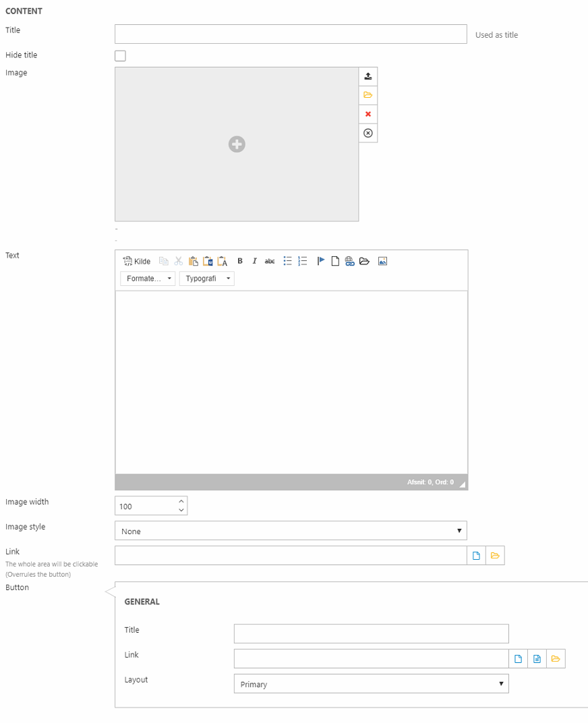Click the blank page icon in editor toolbar
This screenshot has width=588, height=723.
[335, 261]
